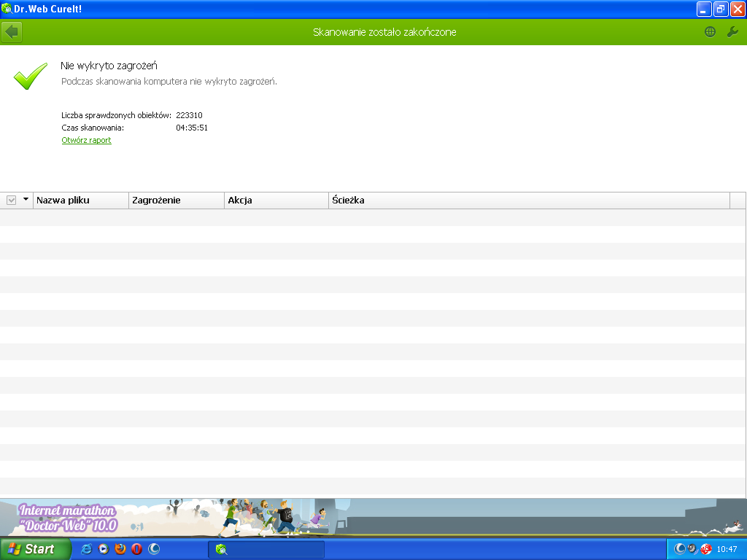Click Dr.Web CureIt taskbar button
The image size is (747, 560).
point(266,549)
